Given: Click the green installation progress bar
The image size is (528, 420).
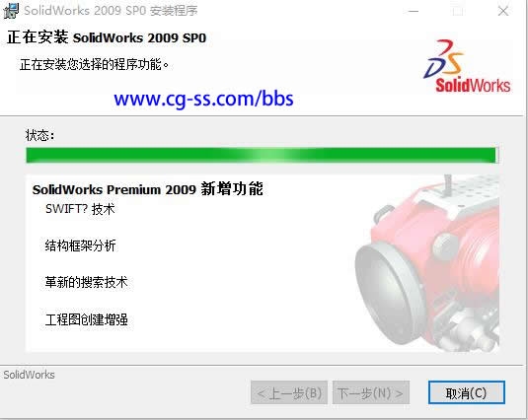Looking at the screenshot, I should 263,156.
